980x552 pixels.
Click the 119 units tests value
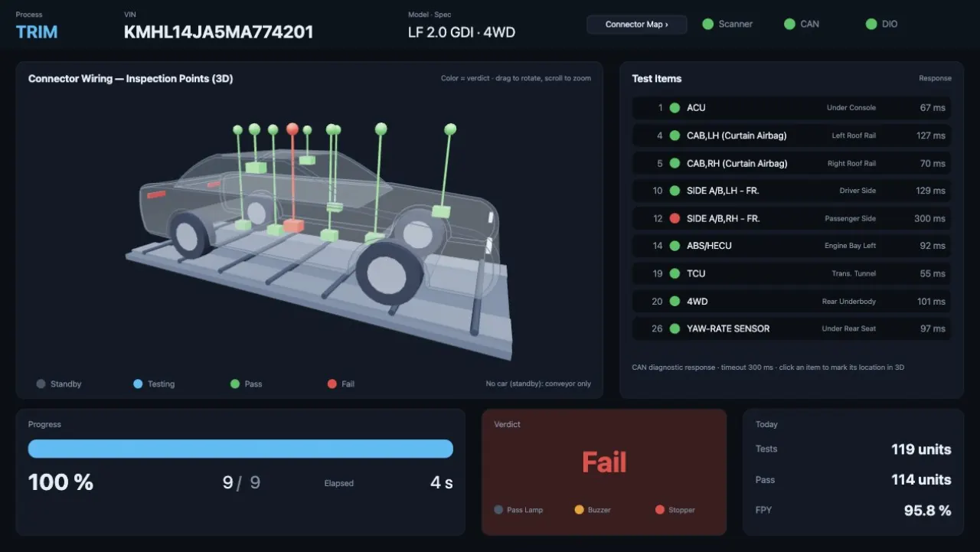pyautogui.click(x=921, y=449)
